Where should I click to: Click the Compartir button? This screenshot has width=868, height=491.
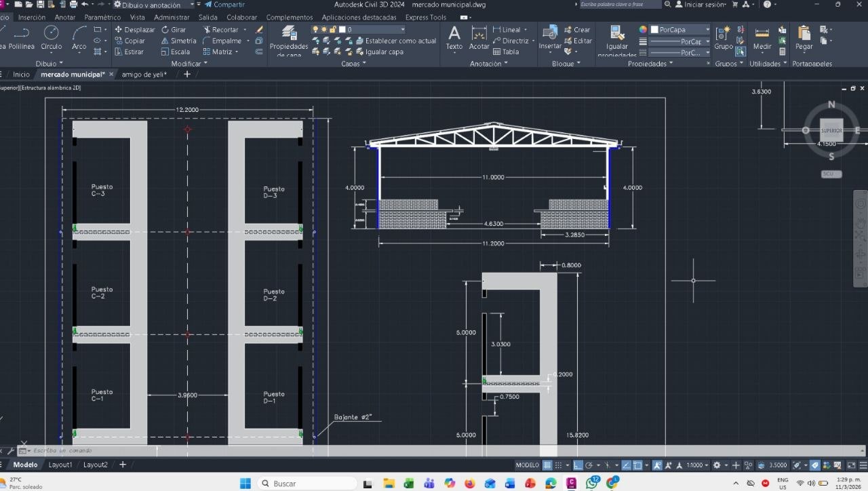(x=224, y=5)
